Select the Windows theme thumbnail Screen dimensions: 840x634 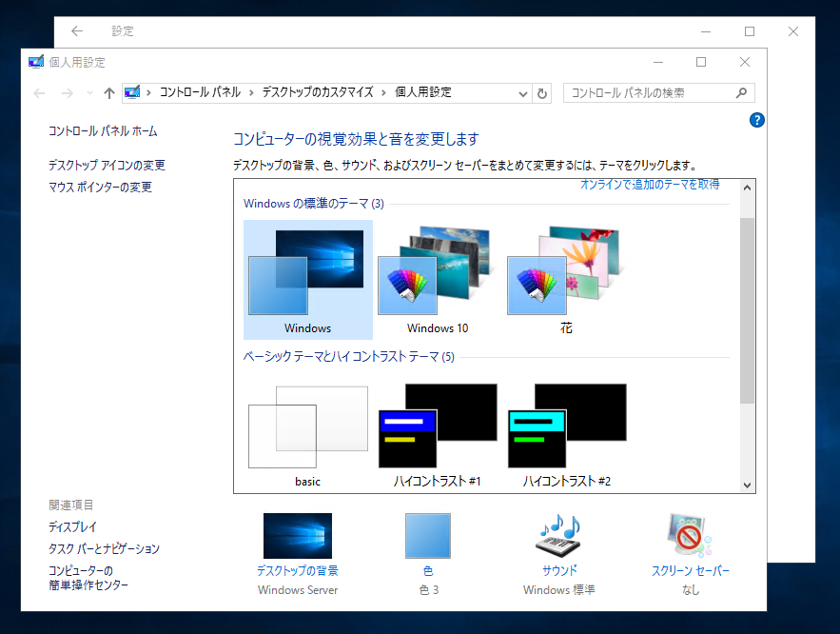tap(307, 280)
